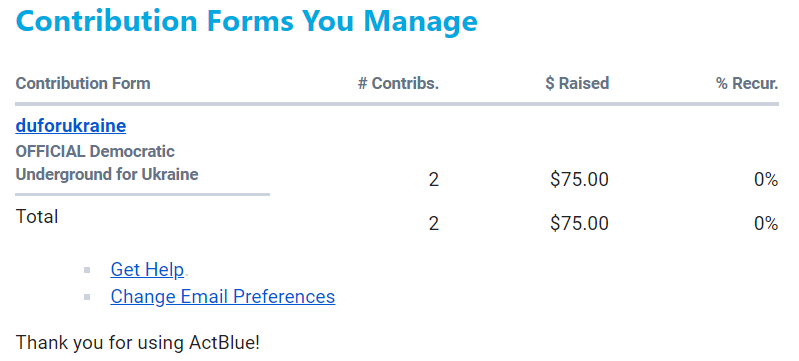The image size is (799, 361).
Task: Click contribution count 2 in Total row
Action: pyautogui.click(x=434, y=223)
